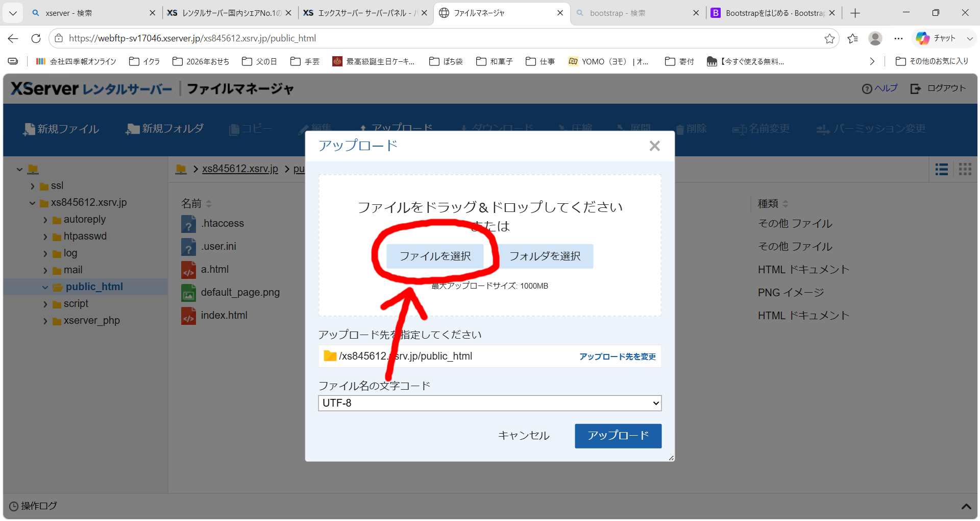Click the new file toolbar icon
The width and height of the screenshot is (980, 521).
pos(29,129)
